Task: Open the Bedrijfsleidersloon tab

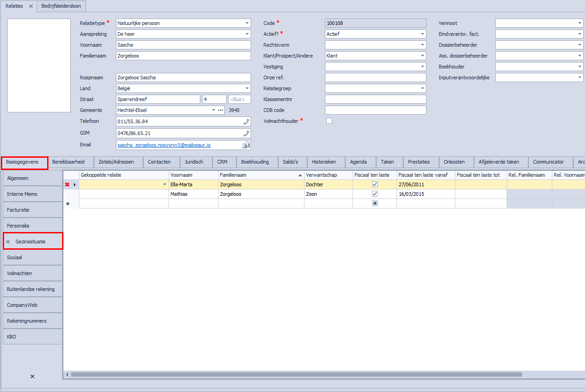Action: (62, 6)
